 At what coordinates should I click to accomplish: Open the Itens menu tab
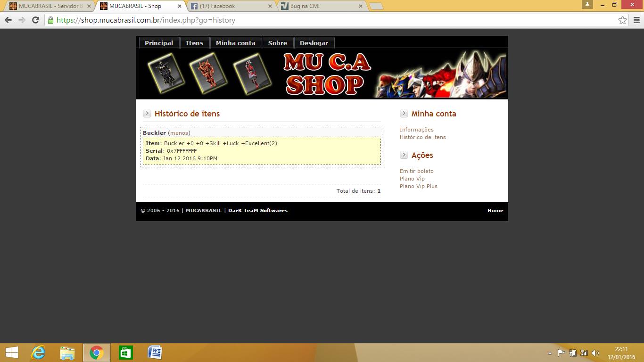194,43
